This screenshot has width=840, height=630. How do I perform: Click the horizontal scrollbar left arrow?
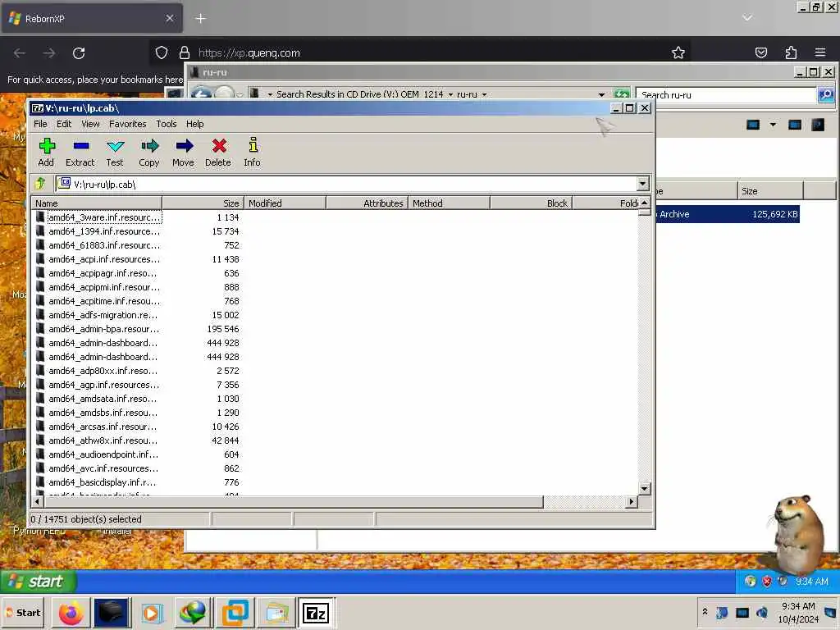click(x=38, y=501)
